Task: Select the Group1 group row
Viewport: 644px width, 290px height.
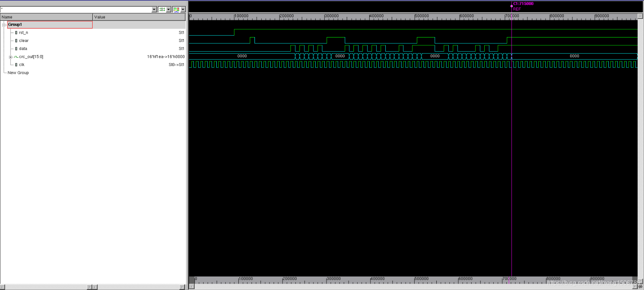Action: 50,25
